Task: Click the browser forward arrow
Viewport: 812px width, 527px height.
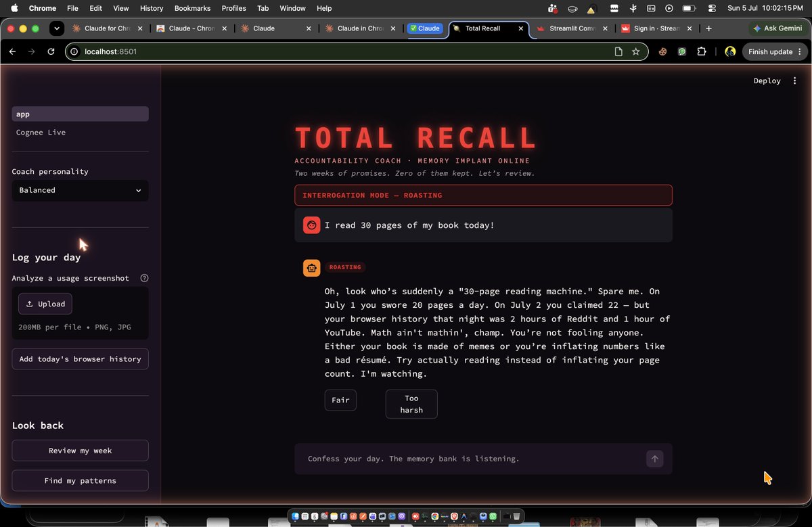Action: [31, 51]
